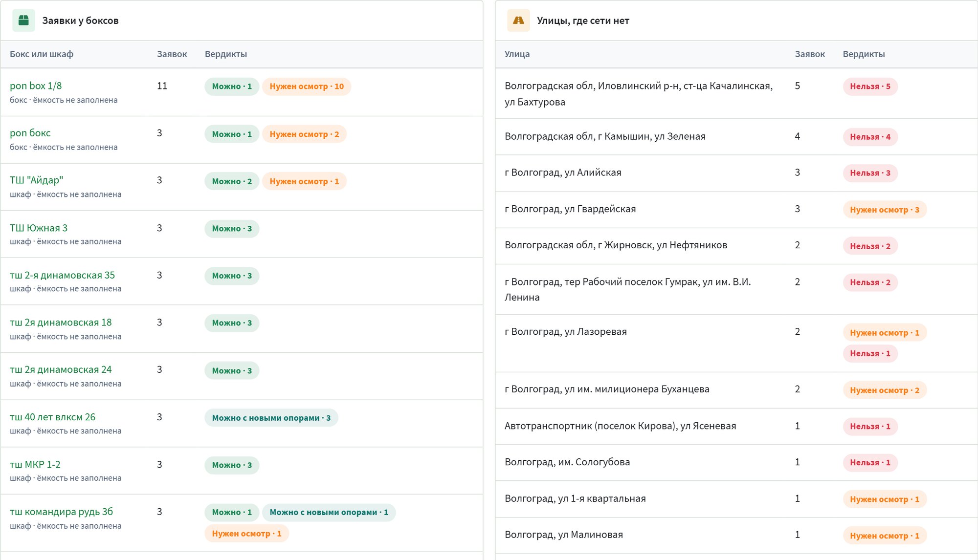Screen dimensions: 978x560
Task: Select Волгоград, ул 1-я квартальная text
Action: (x=575, y=498)
